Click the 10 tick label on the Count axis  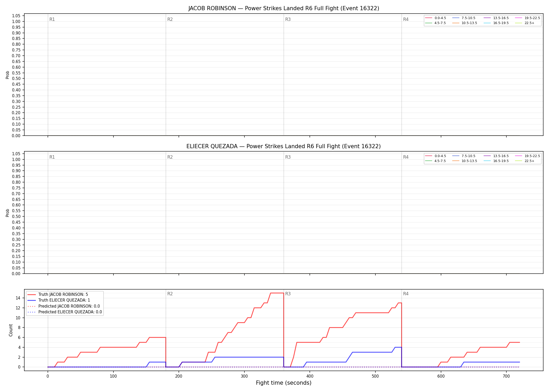point(18,318)
